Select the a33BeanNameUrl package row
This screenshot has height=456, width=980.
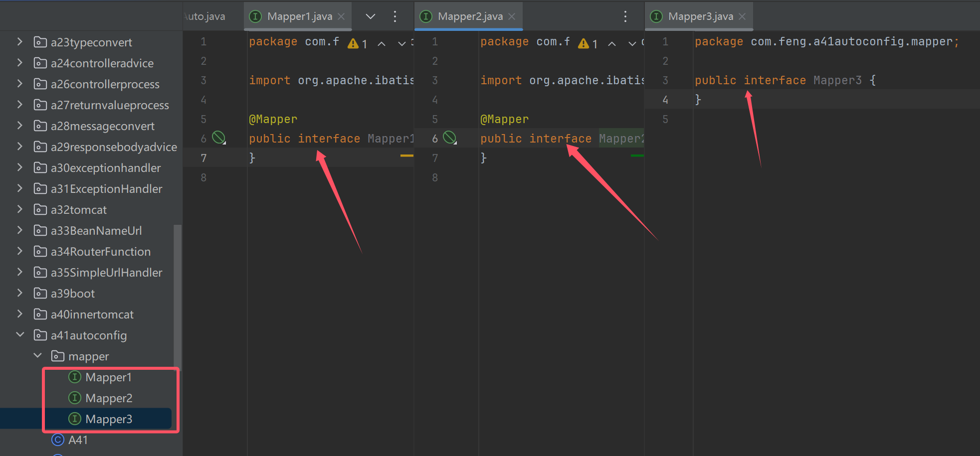tap(87, 230)
